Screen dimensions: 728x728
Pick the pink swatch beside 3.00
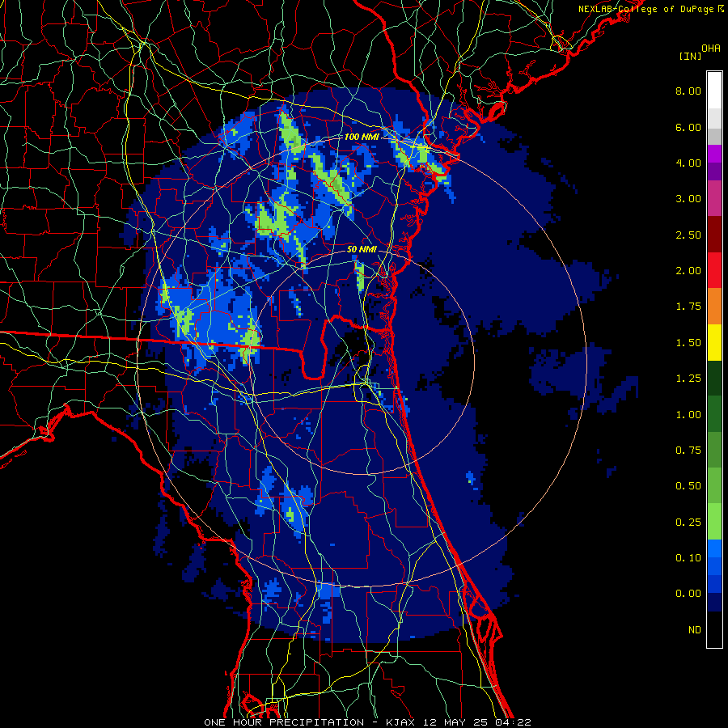[x=714, y=198]
